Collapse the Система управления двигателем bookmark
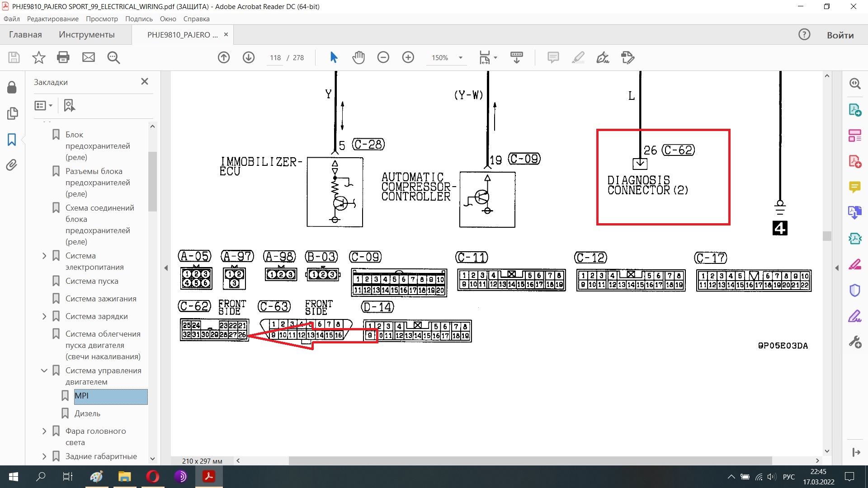Viewport: 868px width, 488px height. pyautogui.click(x=44, y=371)
